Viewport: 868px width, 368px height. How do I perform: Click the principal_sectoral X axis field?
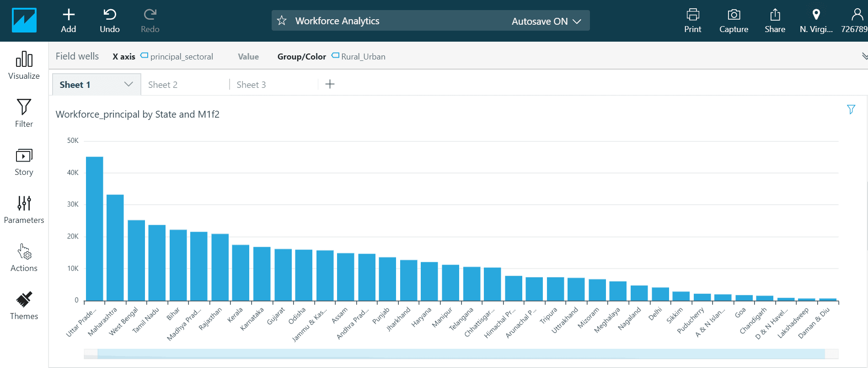click(177, 56)
